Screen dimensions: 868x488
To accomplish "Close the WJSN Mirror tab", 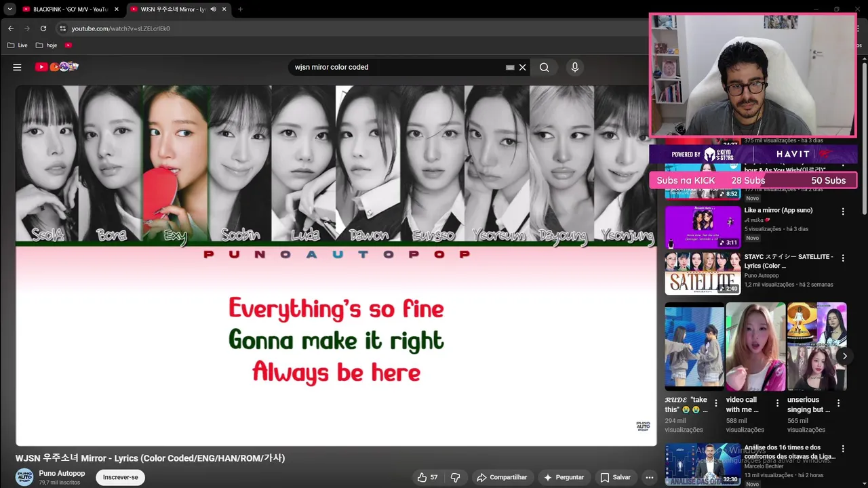I will tap(224, 9).
